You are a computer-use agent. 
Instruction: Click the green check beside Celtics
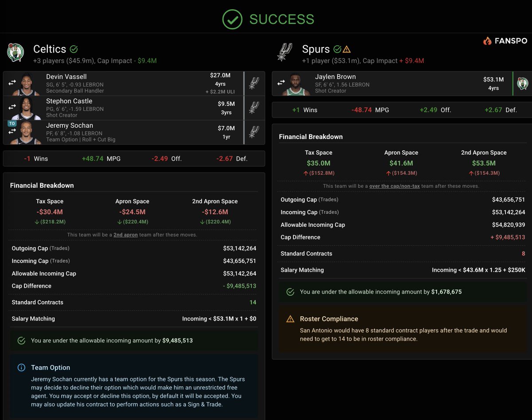pos(74,49)
